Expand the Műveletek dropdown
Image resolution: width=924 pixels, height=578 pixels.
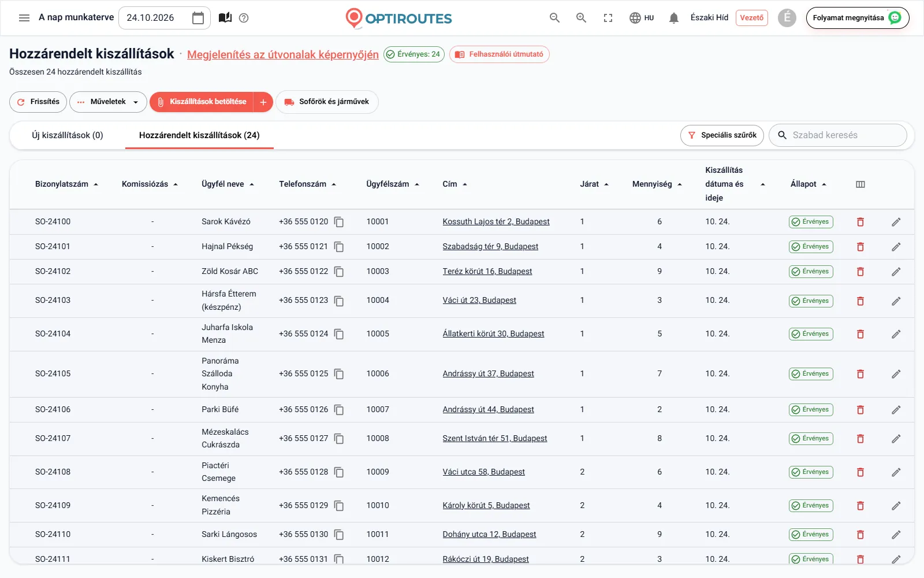click(x=108, y=102)
